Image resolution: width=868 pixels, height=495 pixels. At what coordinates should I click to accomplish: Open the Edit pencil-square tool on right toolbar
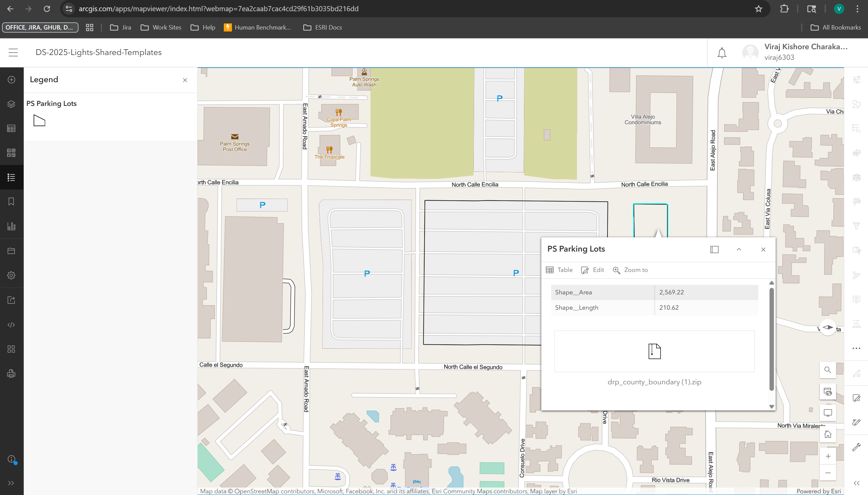[856, 398]
